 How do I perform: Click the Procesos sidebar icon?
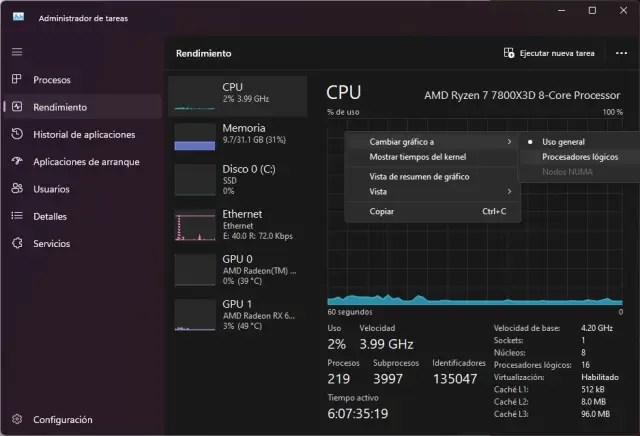click(x=16, y=79)
